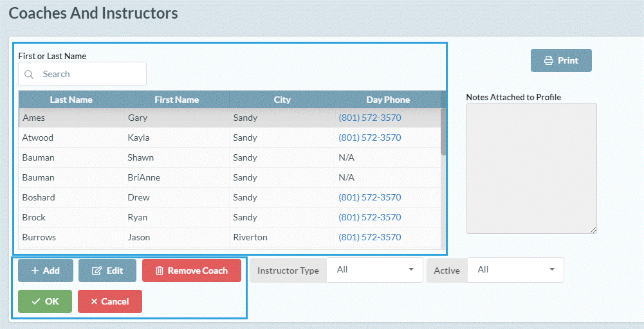The width and height of the screenshot is (644, 329).
Task: Open Jason Burrows' day phone link
Action: (x=369, y=237)
